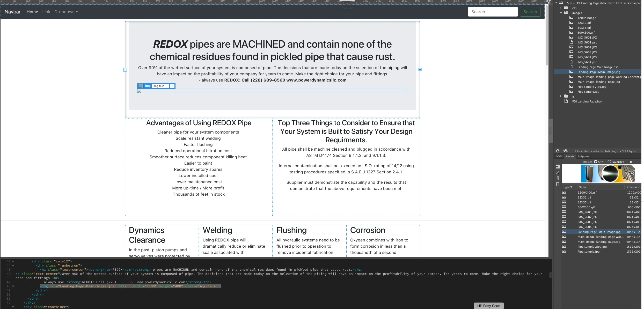Click the pipe image preview thumbnail
Image resolution: width=644 pixels, height=309 pixels.
[x=608, y=174]
